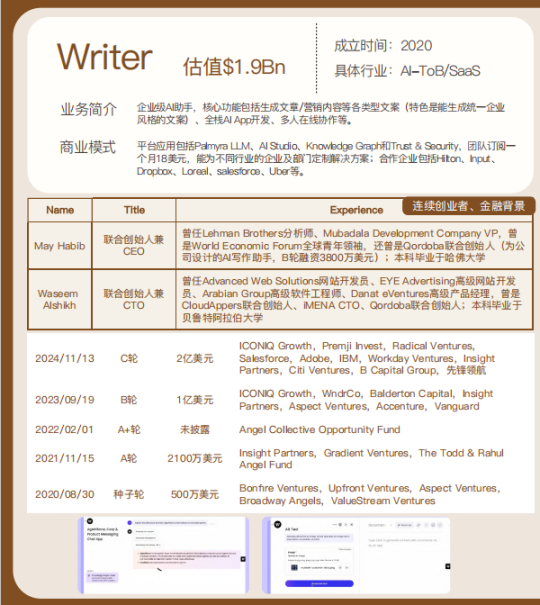The height and width of the screenshot is (605, 540).
Task: Click the uploaded image file thumbnail icon
Action: click(x=294, y=568)
